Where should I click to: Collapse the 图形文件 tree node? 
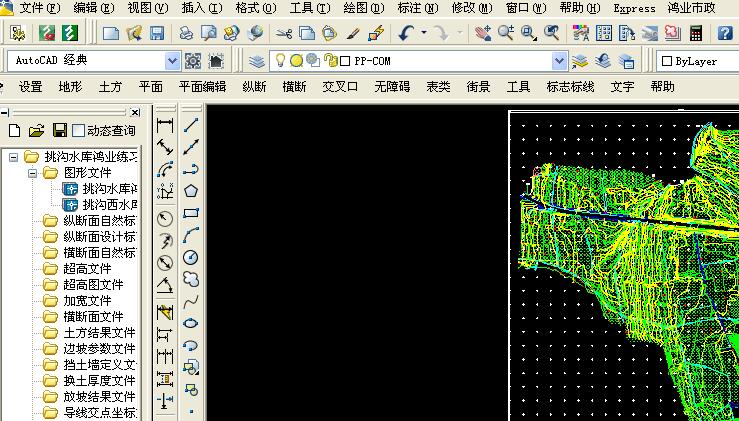tap(32, 173)
